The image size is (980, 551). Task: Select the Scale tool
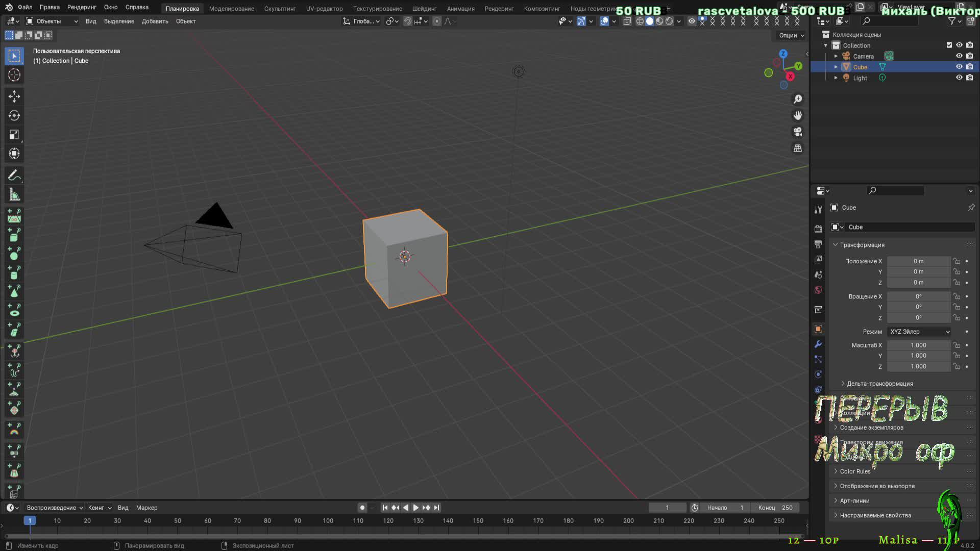tap(14, 135)
